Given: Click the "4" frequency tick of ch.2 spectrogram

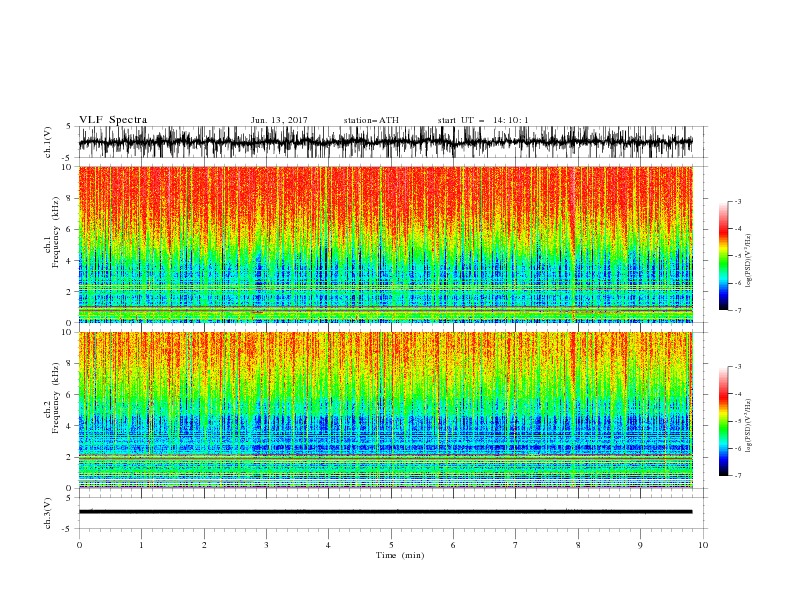Looking at the screenshot, I should coord(69,426).
